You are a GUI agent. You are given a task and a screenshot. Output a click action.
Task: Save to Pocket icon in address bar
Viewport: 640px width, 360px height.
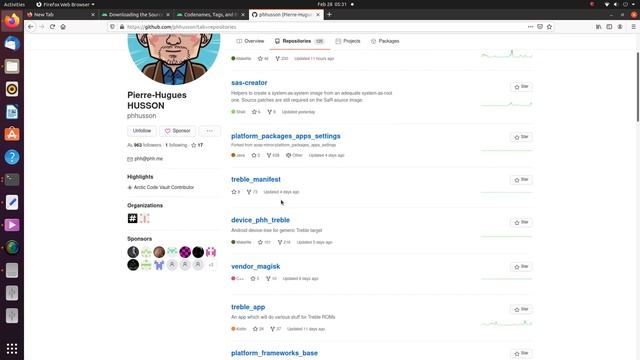click(540, 27)
